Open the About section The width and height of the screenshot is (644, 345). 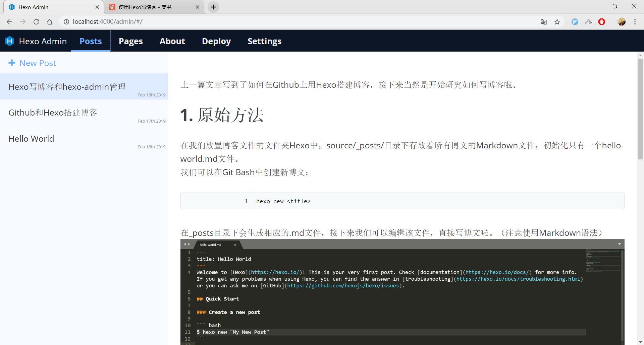click(172, 41)
